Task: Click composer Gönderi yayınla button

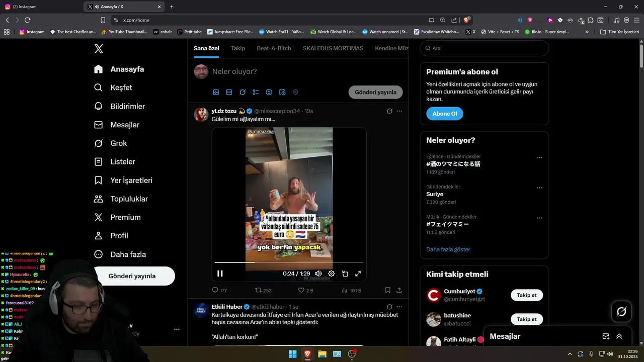Action: [375, 93]
